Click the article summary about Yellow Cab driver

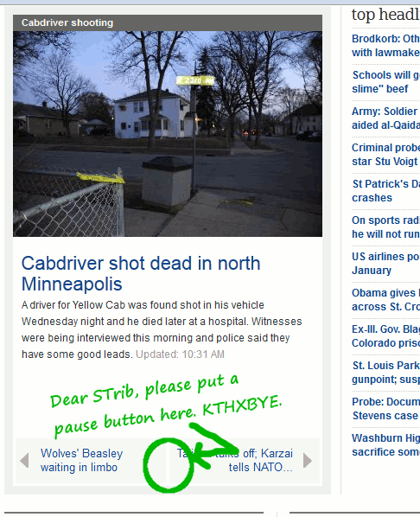click(162, 329)
